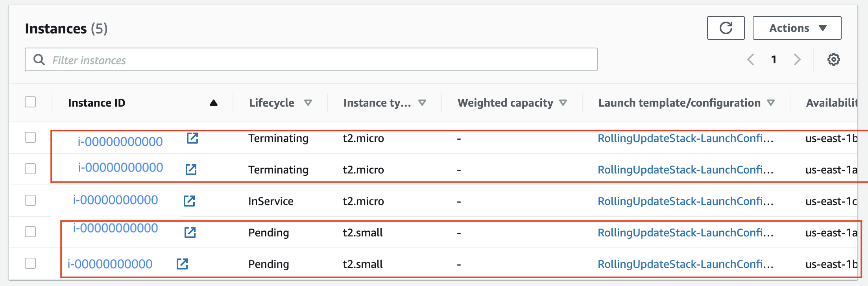The image size is (868, 286).
Task: Open the Actions dropdown menu
Action: (x=797, y=28)
